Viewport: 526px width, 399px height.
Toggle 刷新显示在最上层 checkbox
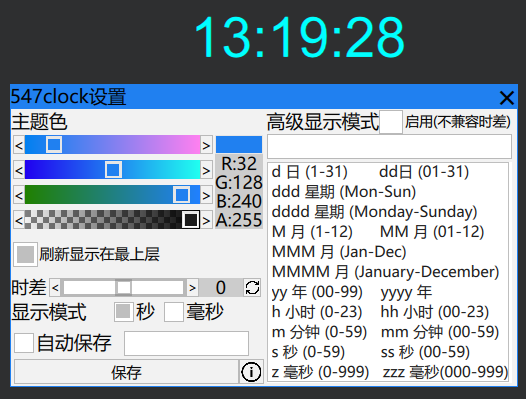click(25, 254)
